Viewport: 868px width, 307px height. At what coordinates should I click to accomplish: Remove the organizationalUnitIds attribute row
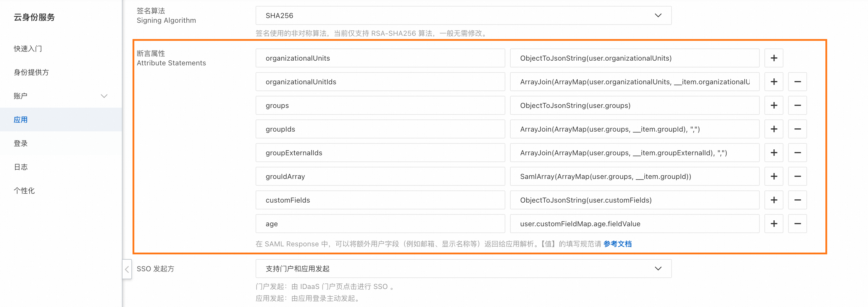(797, 82)
